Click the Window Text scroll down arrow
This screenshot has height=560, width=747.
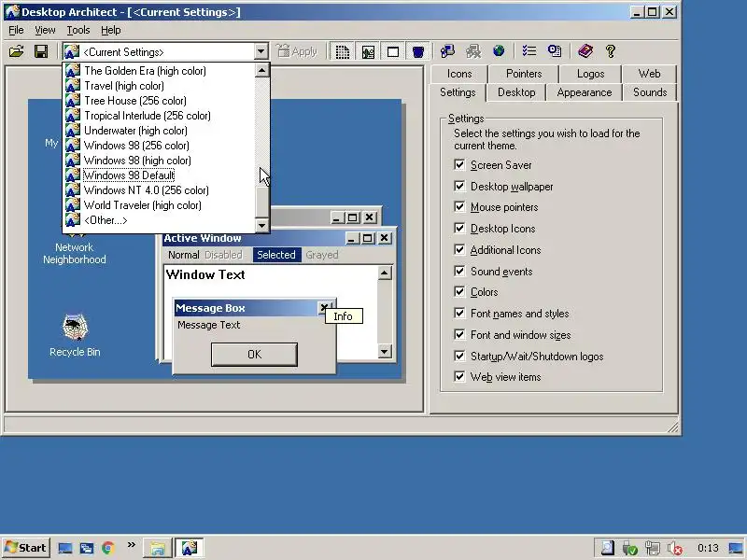(385, 352)
